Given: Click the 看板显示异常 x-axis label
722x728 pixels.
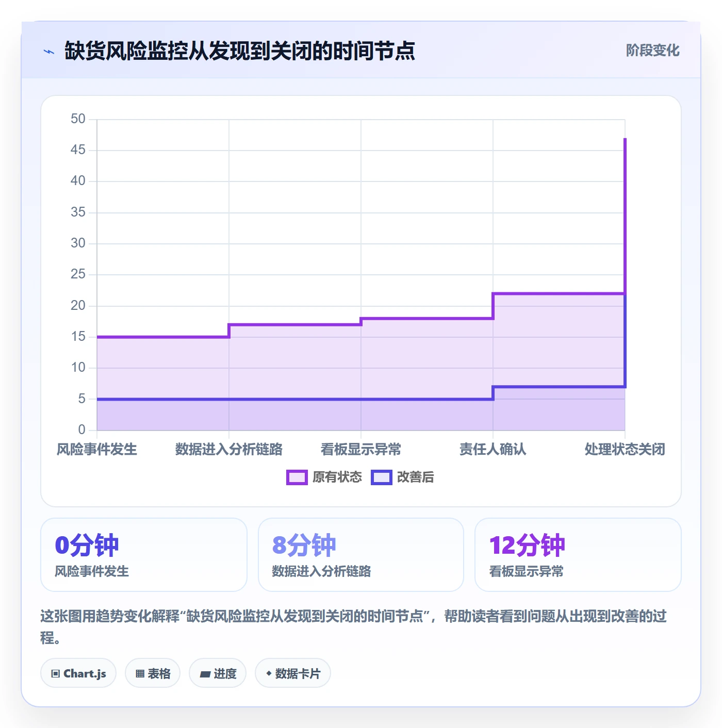Looking at the screenshot, I should click(x=361, y=450).
